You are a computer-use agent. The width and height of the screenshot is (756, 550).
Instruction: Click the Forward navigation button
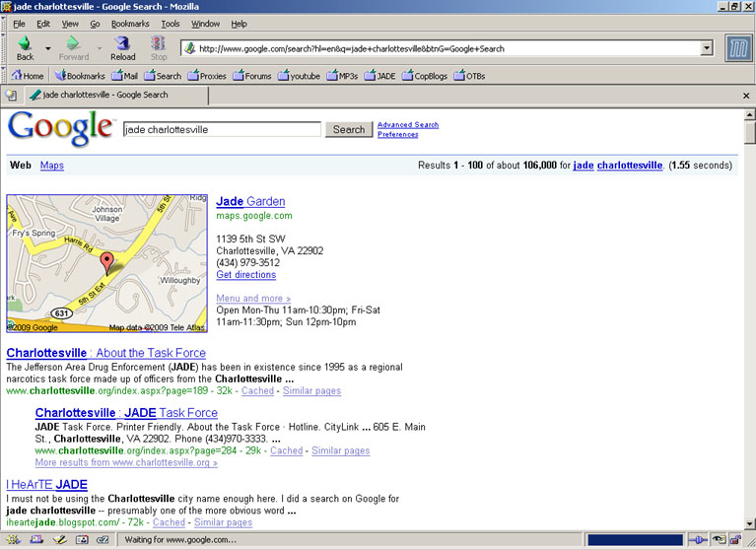click(73, 48)
